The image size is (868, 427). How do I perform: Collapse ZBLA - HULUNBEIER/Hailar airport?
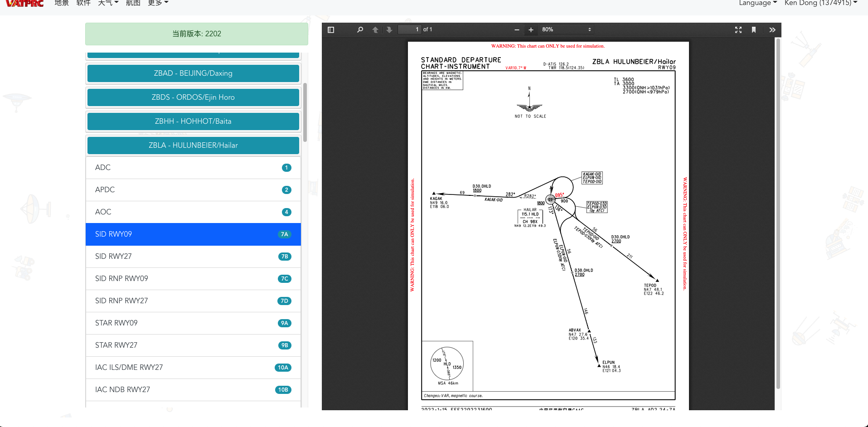pyautogui.click(x=193, y=146)
